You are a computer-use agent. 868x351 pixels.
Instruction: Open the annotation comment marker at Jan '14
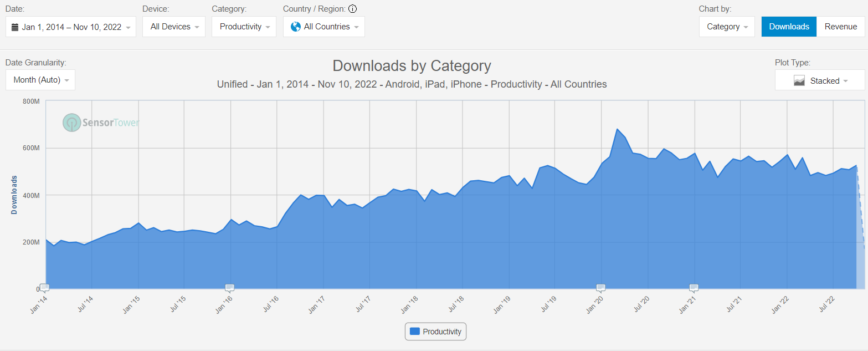(x=45, y=287)
